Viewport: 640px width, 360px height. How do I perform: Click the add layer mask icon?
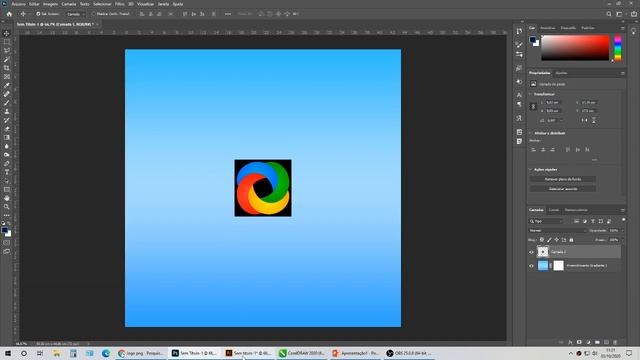point(579,342)
